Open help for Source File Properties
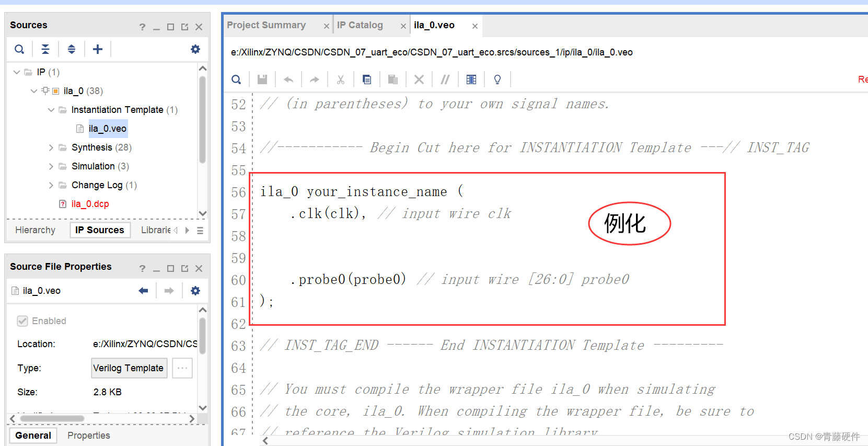Image resolution: width=868 pixels, height=446 pixels. [142, 268]
